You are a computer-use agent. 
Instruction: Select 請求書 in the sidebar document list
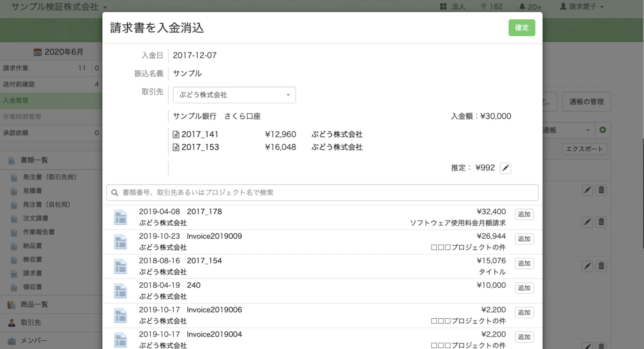[x=32, y=273]
